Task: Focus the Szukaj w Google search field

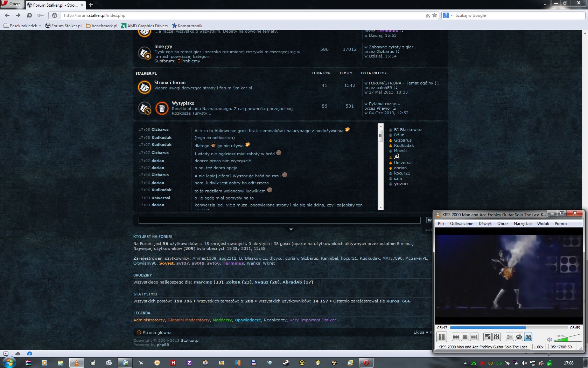Action: [x=519, y=15]
